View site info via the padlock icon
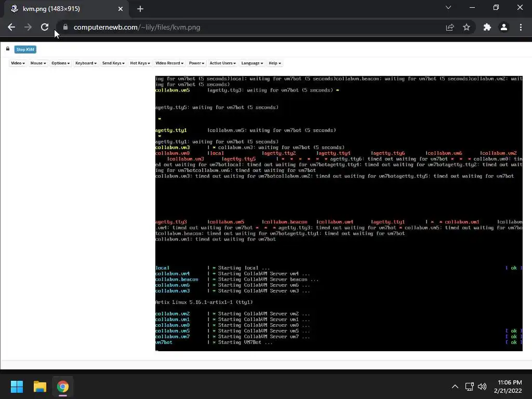The height and width of the screenshot is (399, 532). (x=65, y=27)
